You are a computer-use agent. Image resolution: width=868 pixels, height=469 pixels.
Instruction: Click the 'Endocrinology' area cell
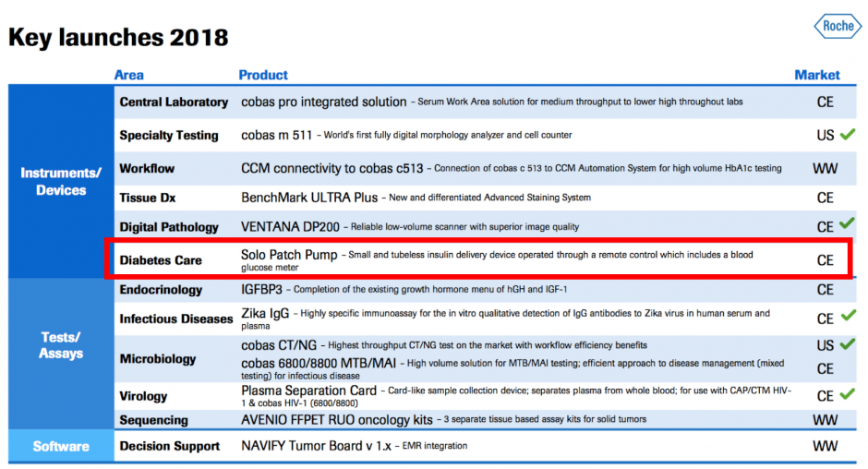pyautogui.click(x=161, y=290)
